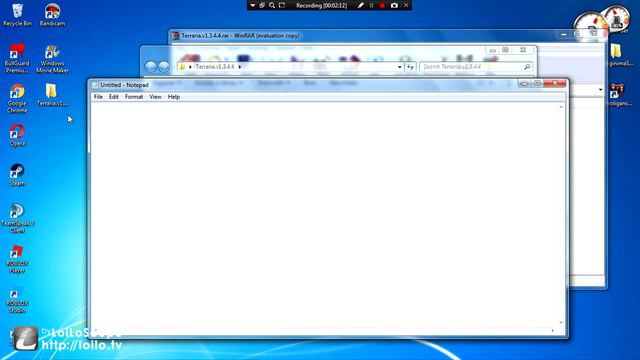640x360 pixels.
Task: Select the Bandicam desktop shortcut
Action: pos(52,14)
